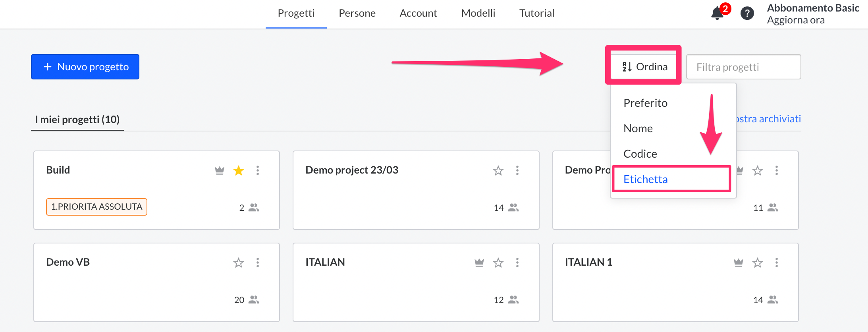This screenshot has width=868, height=332.
Task: Click members icon on Demo VB card
Action: coord(254,300)
